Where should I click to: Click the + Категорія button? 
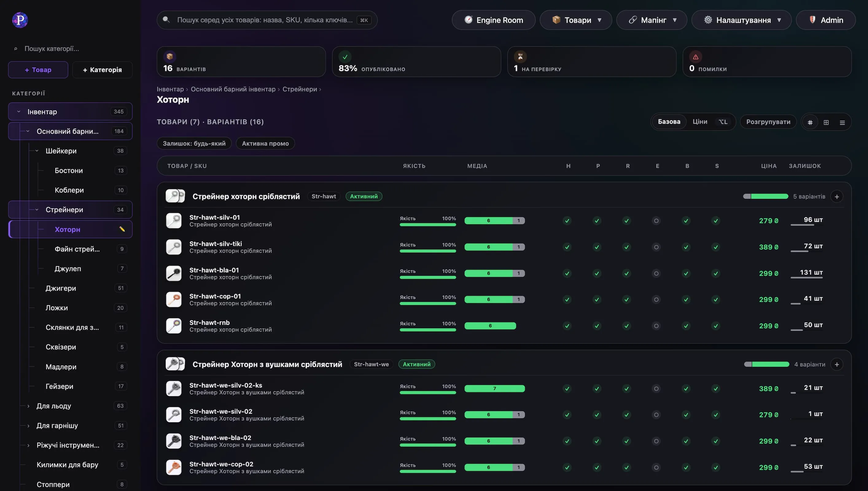coord(102,70)
